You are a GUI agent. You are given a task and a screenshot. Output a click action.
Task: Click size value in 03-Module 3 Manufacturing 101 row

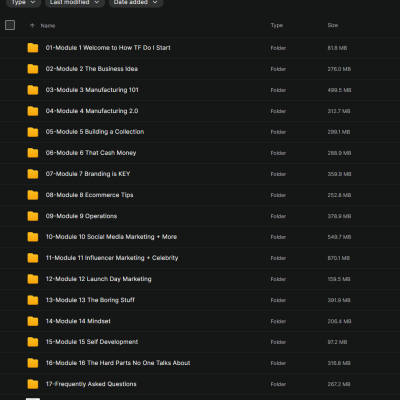(x=339, y=90)
